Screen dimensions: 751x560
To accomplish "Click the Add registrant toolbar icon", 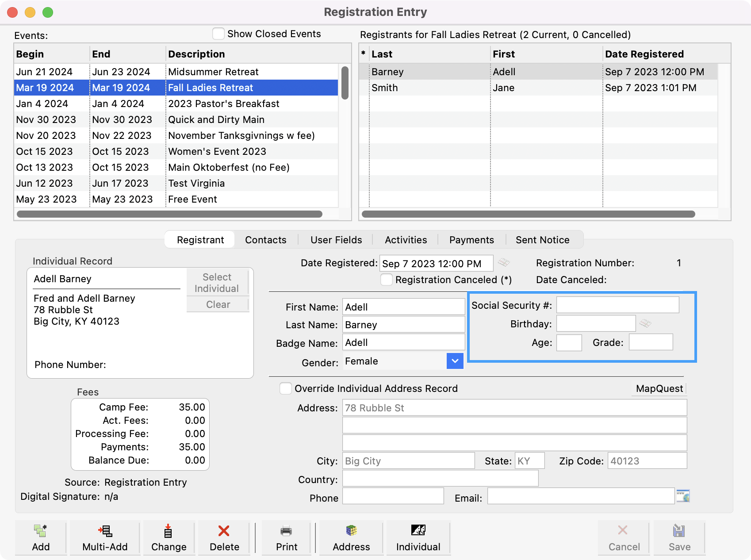I will 41,531.
